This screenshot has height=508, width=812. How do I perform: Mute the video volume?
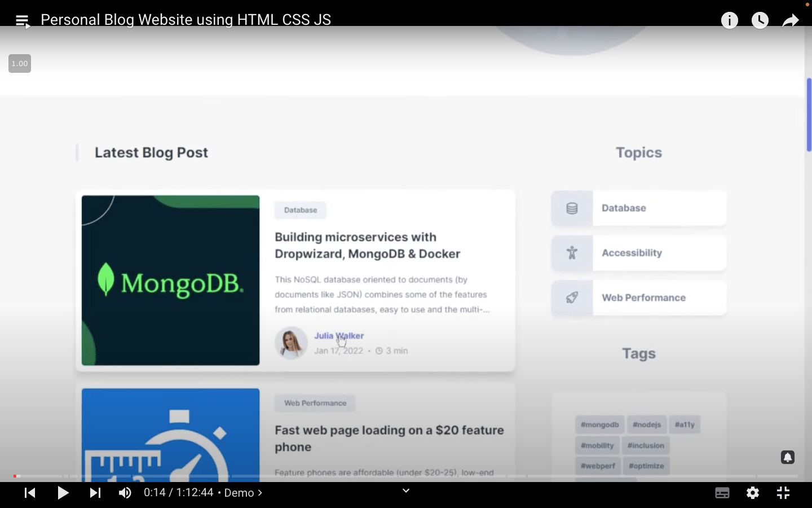point(125,493)
